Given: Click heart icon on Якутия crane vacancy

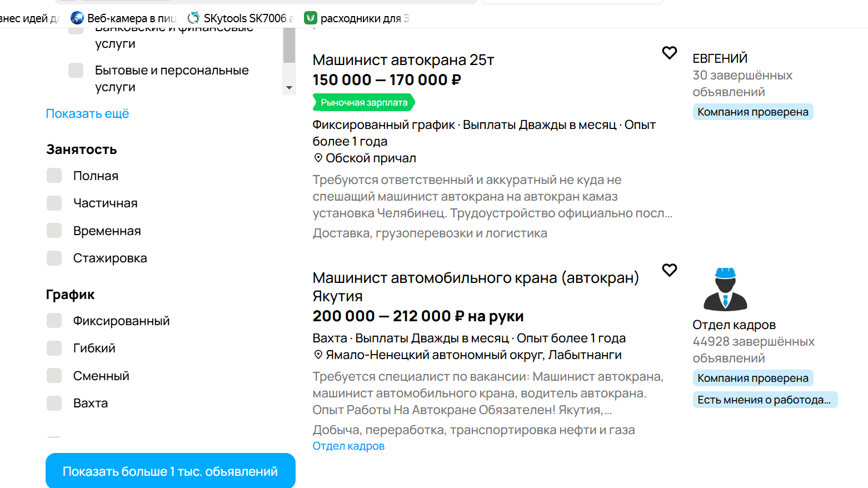Looking at the screenshot, I should pyautogui.click(x=669, y=270).
